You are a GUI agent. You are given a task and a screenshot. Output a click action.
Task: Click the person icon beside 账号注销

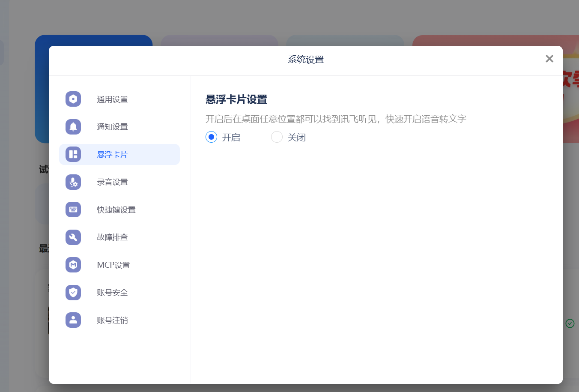[x=73, y=320]
